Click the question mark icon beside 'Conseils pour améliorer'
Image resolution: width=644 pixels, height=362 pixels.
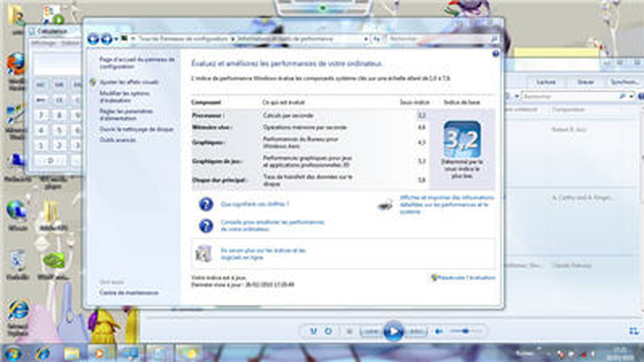pos(206,226)
